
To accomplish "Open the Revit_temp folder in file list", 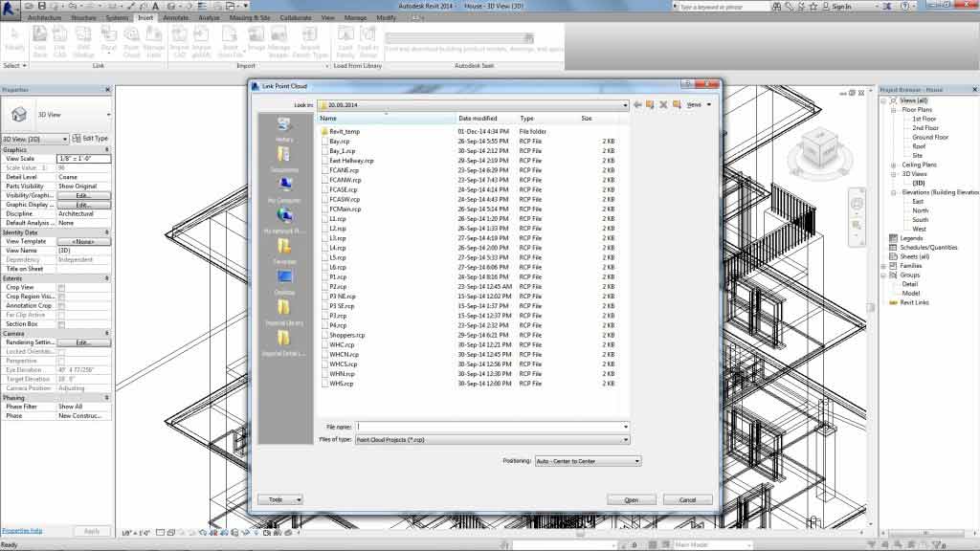I will [x=345, y=132].
